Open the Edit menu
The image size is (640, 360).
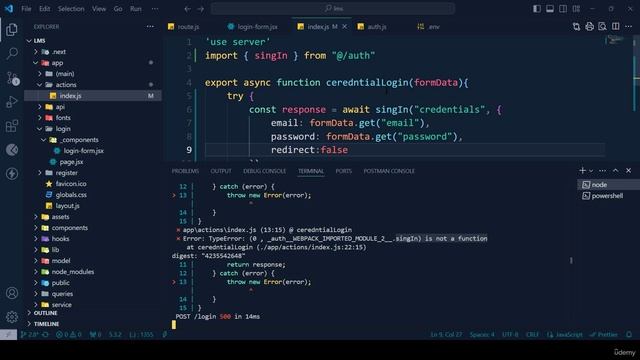pos(44,9)
